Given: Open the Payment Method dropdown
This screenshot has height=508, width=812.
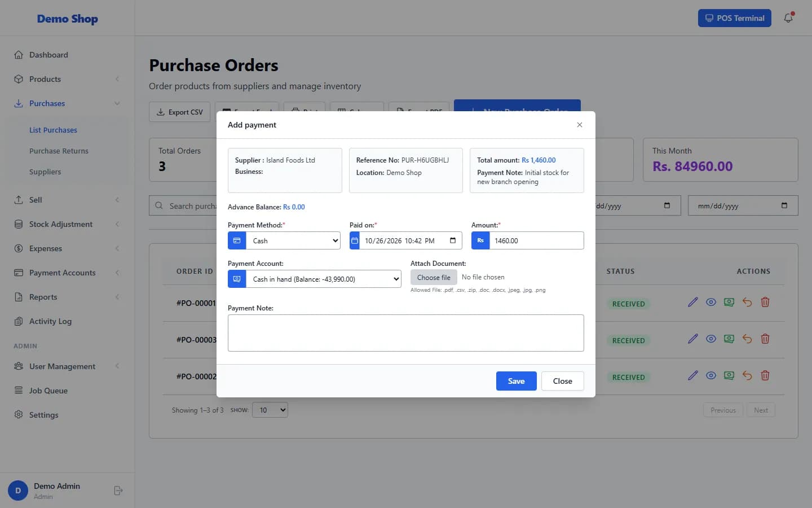Looking at the screenshot, I should point(293,240).
